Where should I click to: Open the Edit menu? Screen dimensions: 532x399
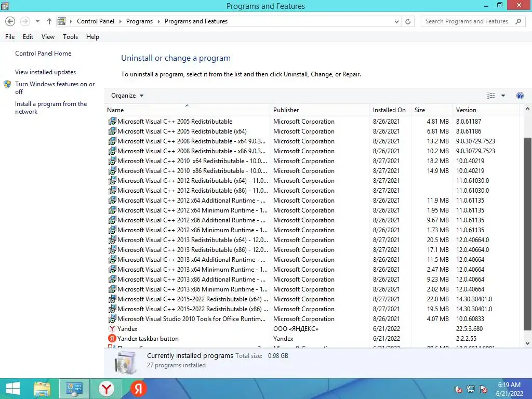[x=28, y=37]
